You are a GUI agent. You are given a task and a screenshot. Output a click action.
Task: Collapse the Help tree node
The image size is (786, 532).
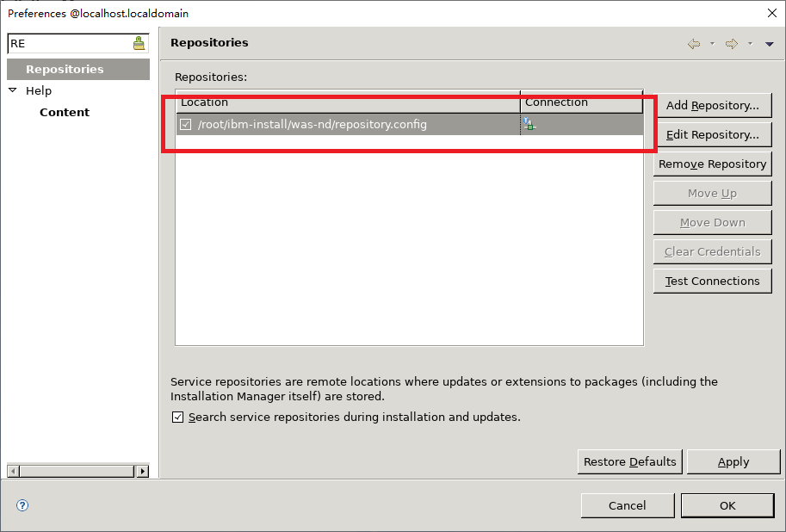point(13,90)
